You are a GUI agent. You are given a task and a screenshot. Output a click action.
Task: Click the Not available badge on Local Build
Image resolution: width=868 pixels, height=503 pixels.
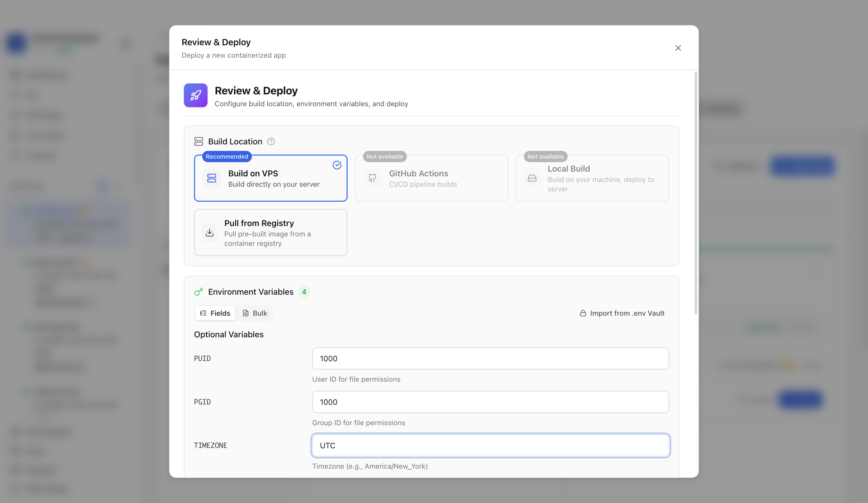coord(545,157)
